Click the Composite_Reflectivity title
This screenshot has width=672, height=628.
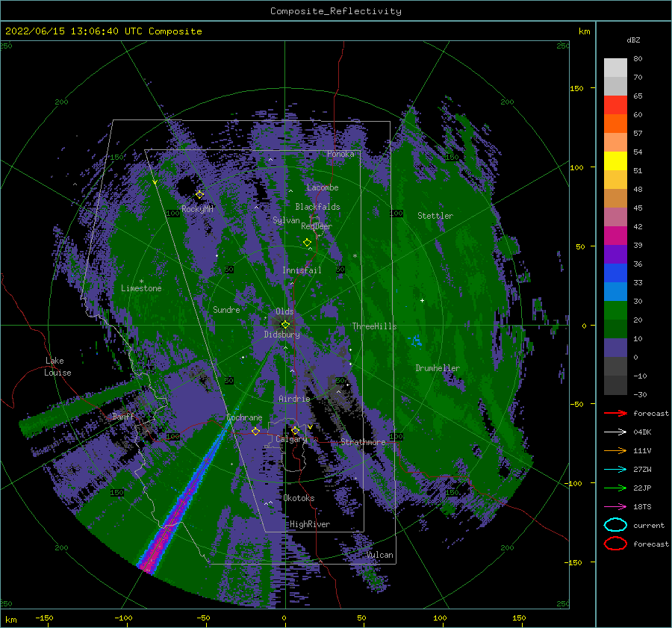pos(335,11)
